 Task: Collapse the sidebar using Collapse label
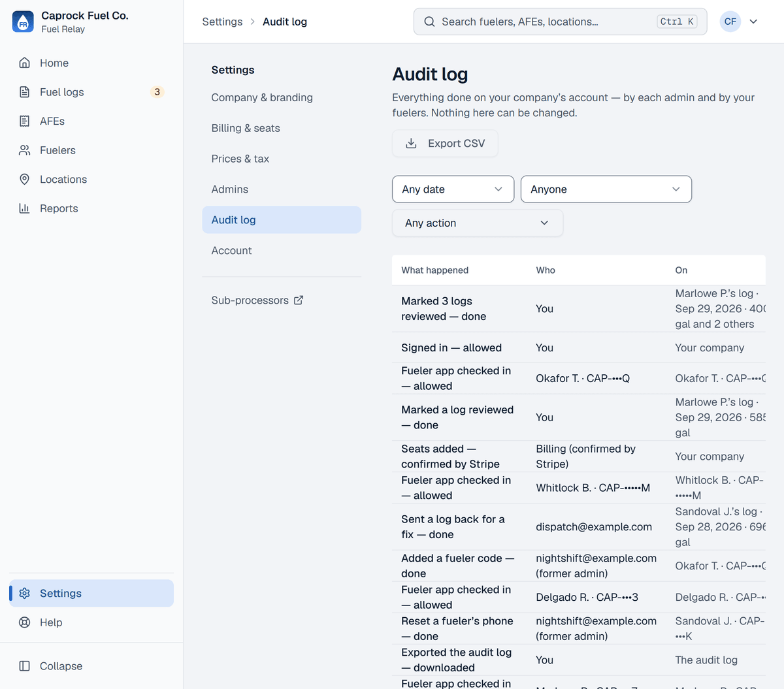61,666
